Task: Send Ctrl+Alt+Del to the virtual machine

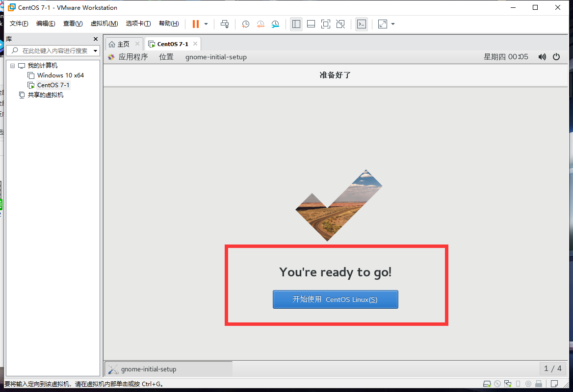Action: click(225, 24)
